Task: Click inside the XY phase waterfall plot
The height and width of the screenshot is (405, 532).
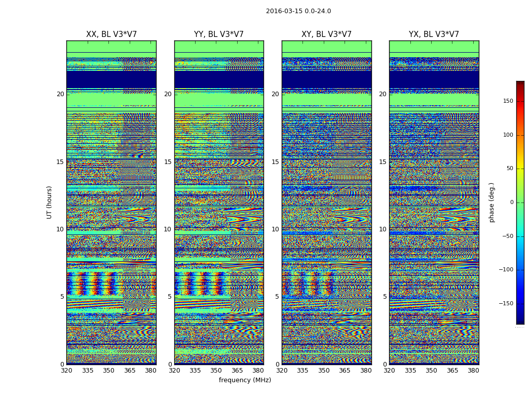Action: (x=327, y=202)
